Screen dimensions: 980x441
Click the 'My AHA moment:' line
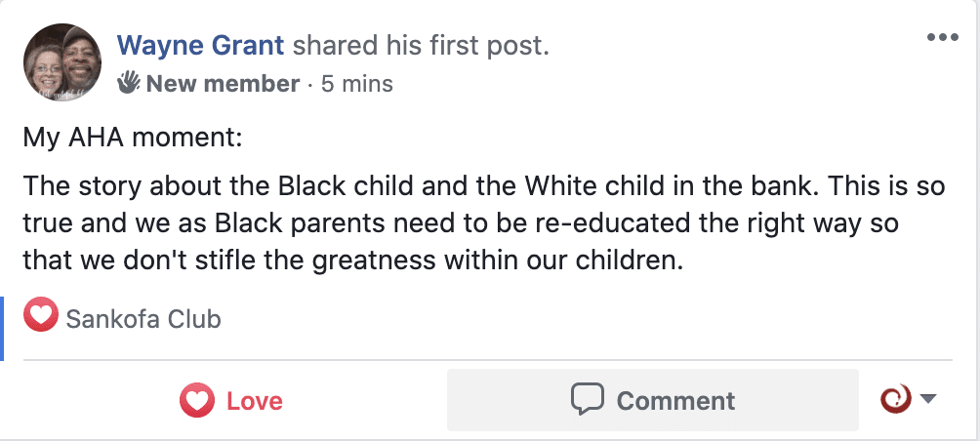[132, 138]
